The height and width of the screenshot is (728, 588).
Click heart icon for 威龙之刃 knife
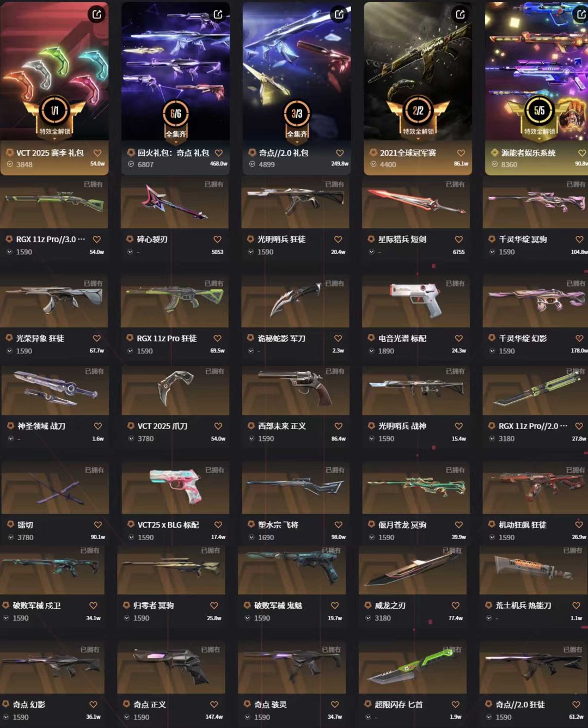pos(455,605)
